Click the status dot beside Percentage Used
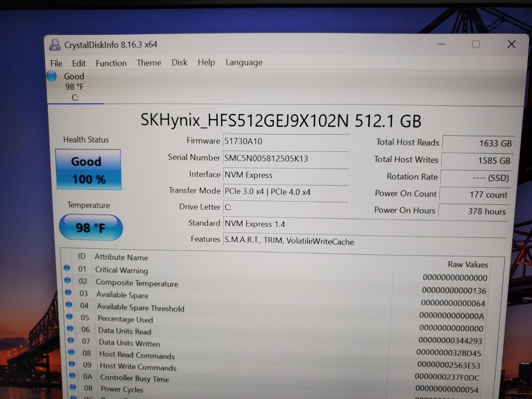This screenshot has height=399, width=532. pyautogui.click(x=69, y=316)
